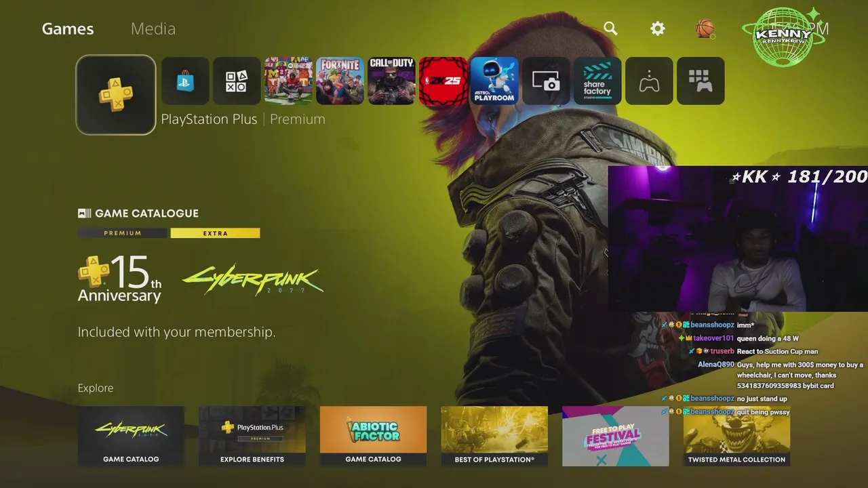Click the search magnifier icon
868x488 pixels.
coord(610,28)
